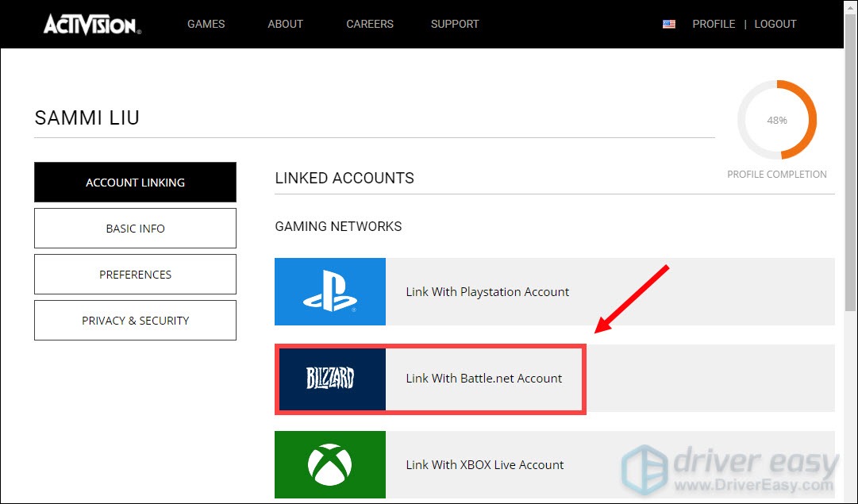Click the Xbox logo tile
The width and height of the screenshot is (858, 504).
coord(330,464)
